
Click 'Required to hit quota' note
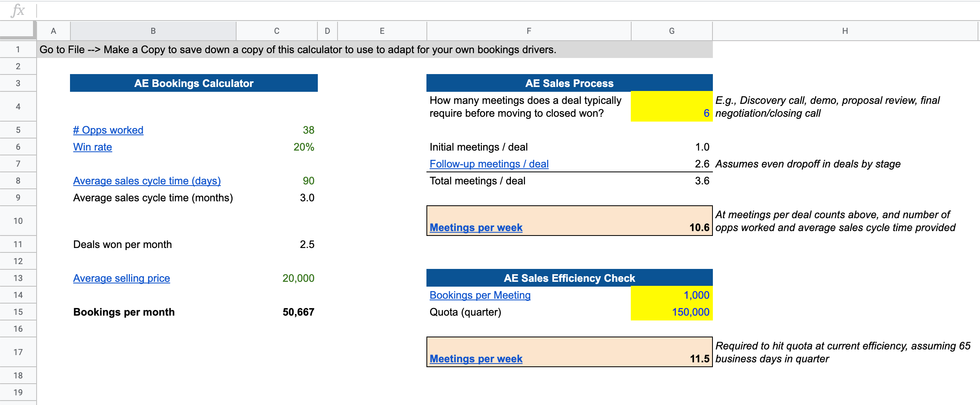pos(843,352)
